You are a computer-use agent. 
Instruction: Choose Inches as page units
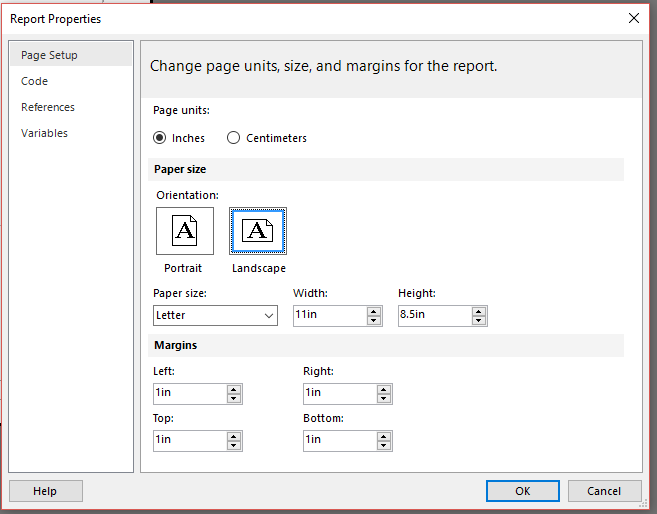[x=160, y=138]
